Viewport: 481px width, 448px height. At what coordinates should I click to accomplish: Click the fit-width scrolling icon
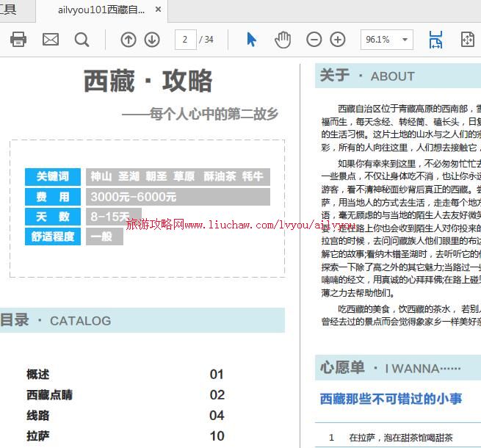tap(436, 40)
